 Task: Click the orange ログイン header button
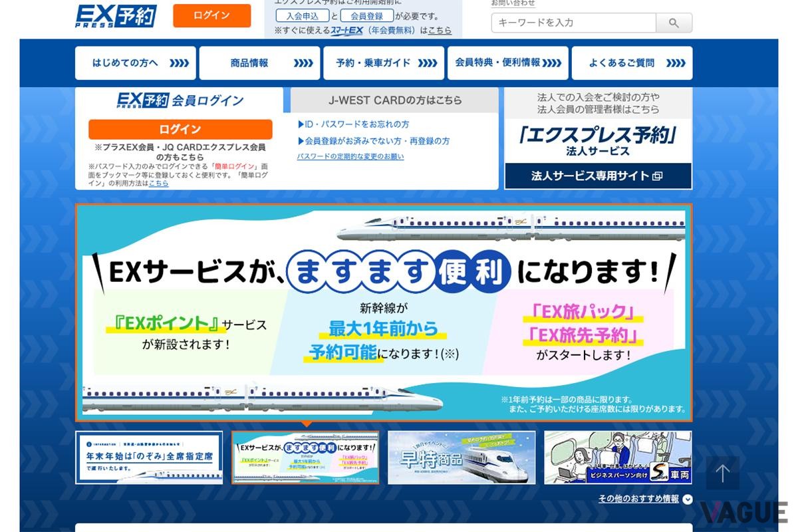pyautogui.click(x=211, y=15)
